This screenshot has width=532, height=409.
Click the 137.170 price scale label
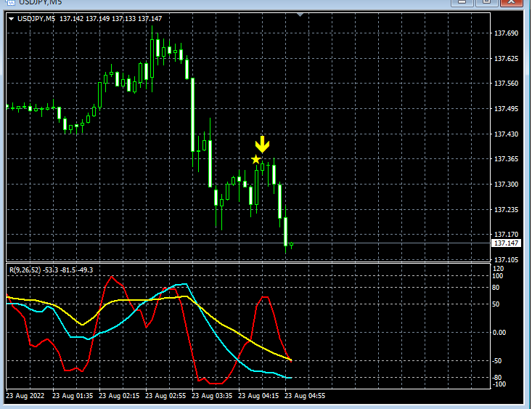point(506,235)
